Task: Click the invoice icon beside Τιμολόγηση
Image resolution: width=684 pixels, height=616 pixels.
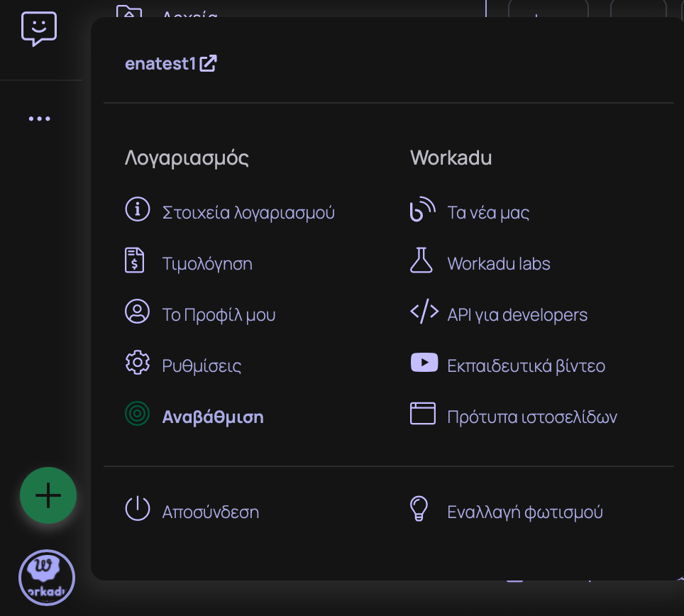Action: coord(135,260)
